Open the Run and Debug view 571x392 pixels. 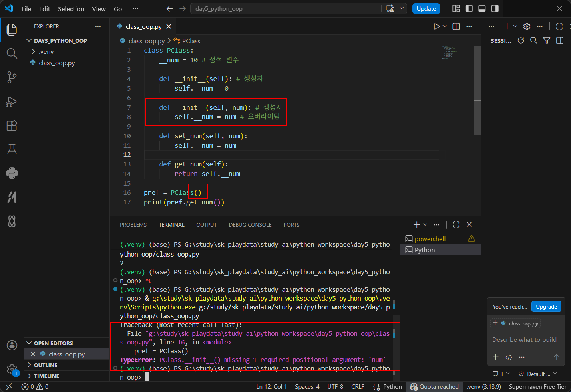point(12,101)
